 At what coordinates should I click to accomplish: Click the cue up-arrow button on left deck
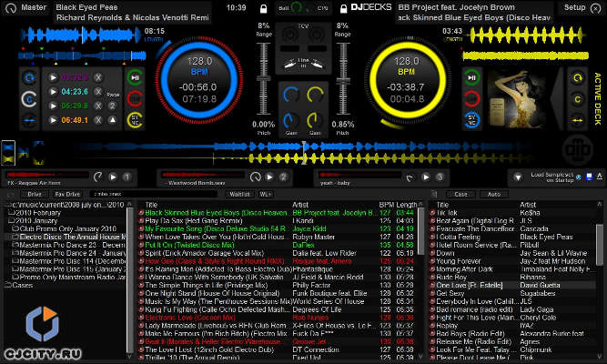(x=112, y=120)
